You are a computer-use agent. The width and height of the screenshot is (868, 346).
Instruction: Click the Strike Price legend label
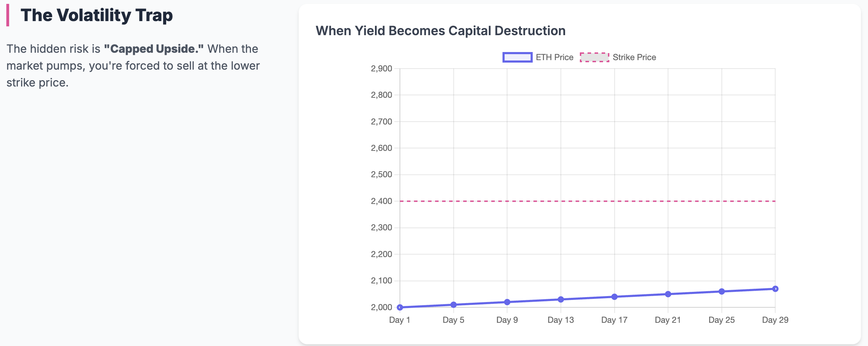pos(634,57)
